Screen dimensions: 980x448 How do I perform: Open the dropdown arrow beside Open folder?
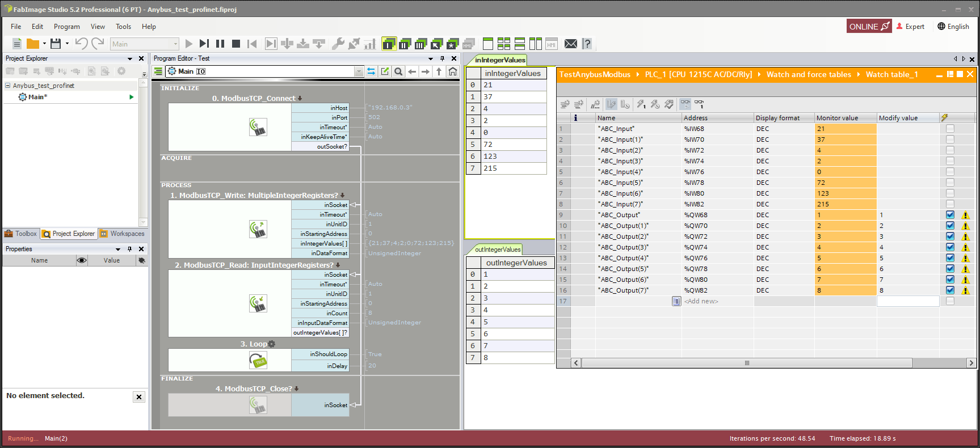point(44,44)
